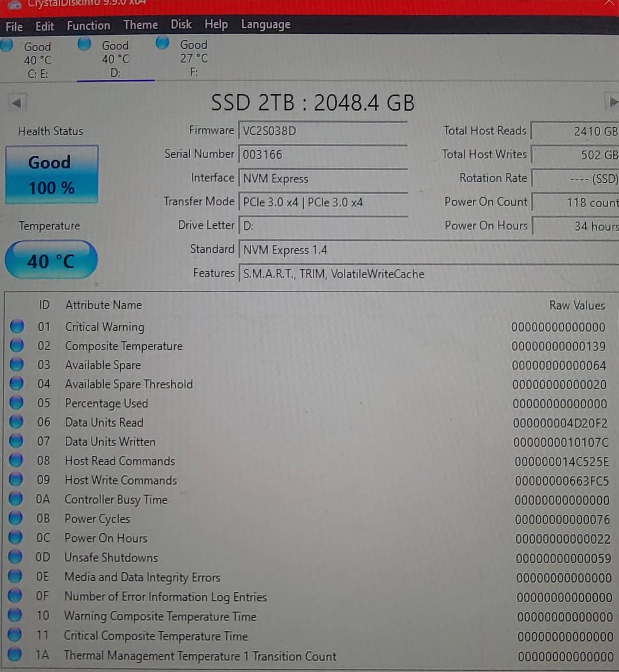Click the Transfer Mode field PCIe 3.0 x4

tap(323, 202)
